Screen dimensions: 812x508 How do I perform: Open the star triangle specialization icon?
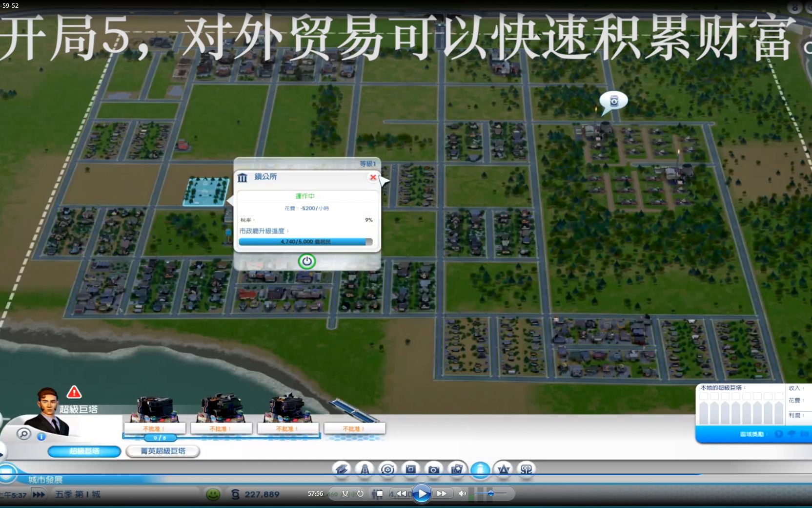[503, 469]
